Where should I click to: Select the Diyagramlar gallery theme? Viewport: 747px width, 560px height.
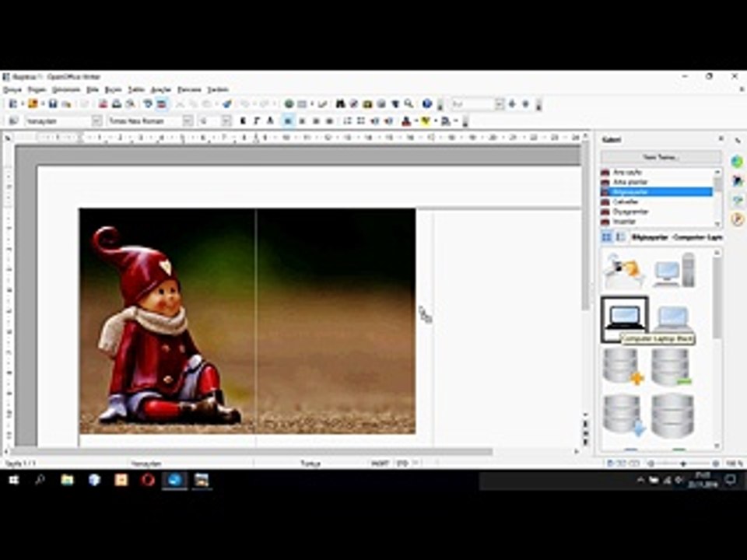click(x=657, y=212)
